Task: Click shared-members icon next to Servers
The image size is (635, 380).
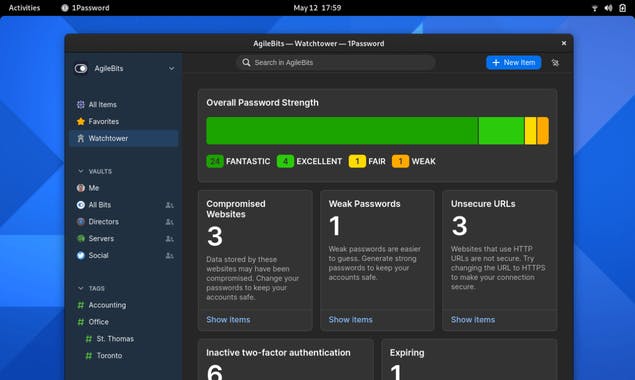Action: (169, 239)
